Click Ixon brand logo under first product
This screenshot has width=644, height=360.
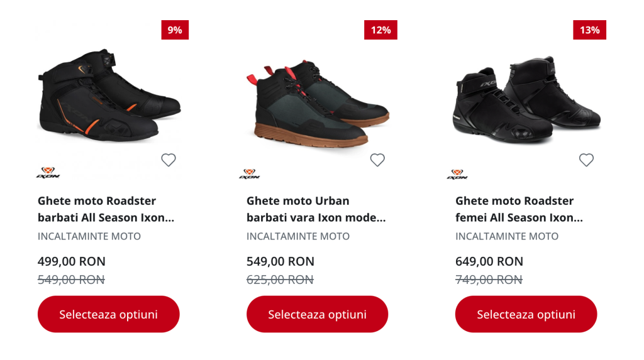48,173
